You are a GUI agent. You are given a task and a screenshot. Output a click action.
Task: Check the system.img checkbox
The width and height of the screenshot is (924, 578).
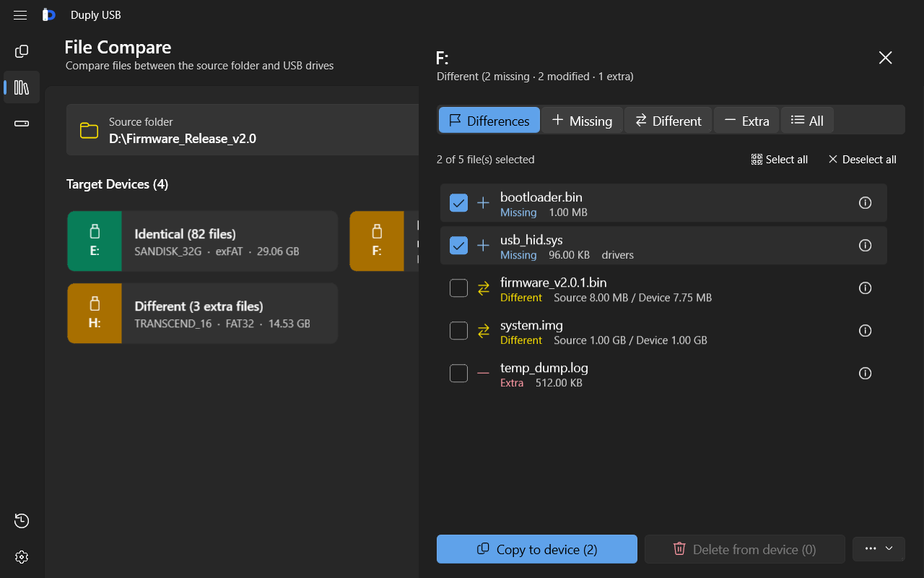click(458, 331)
